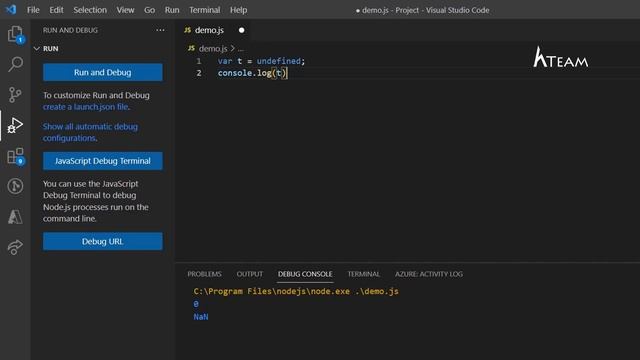Switch to the TERMINAL panel tab

pos(363,274)
